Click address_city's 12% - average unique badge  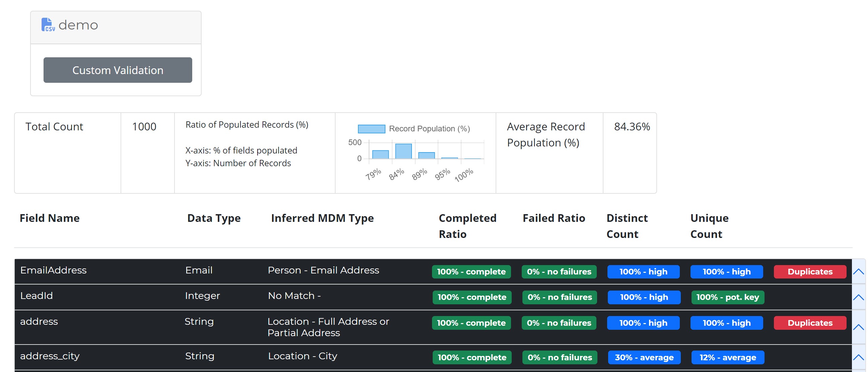point(727,357)
